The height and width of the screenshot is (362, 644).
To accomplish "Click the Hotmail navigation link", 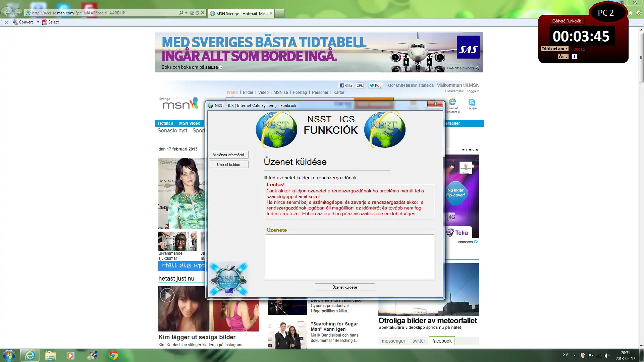I will [x=165, y=123].
